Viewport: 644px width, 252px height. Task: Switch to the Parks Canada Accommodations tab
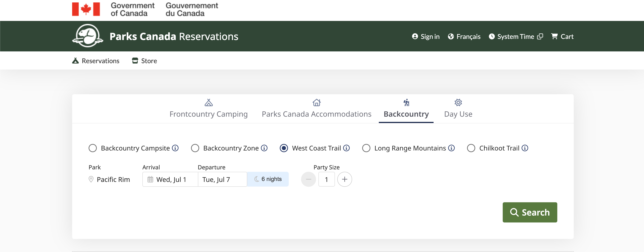[317, 108]
